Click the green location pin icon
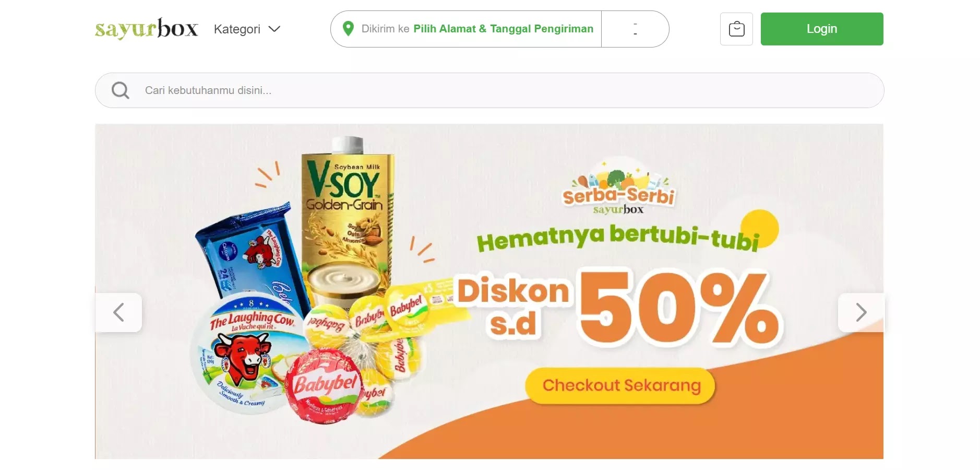The image size is (980, 470). 348,29
